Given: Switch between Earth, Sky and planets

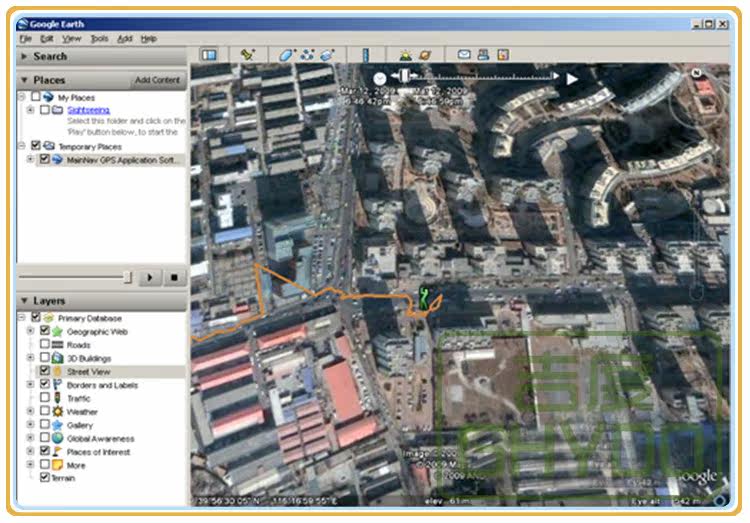Looking at the screenshot, I should [x=425, y=55].
